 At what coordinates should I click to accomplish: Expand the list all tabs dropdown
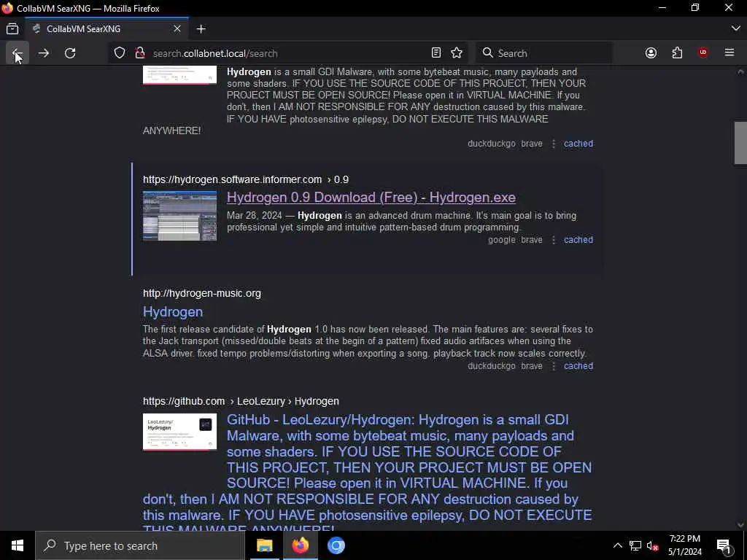(735, 28)
